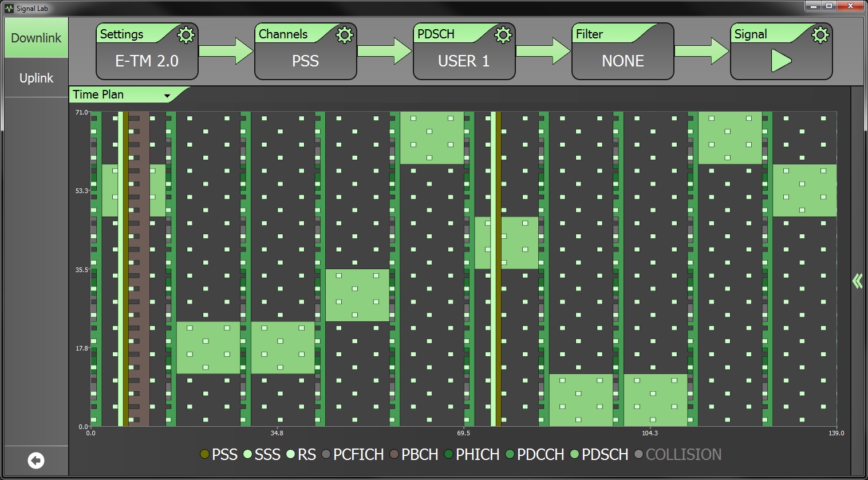Image resolution: width=868 pixels, height=480 pixels.
Task: Toggle PBCH legend entry
Action: (415, 455)
